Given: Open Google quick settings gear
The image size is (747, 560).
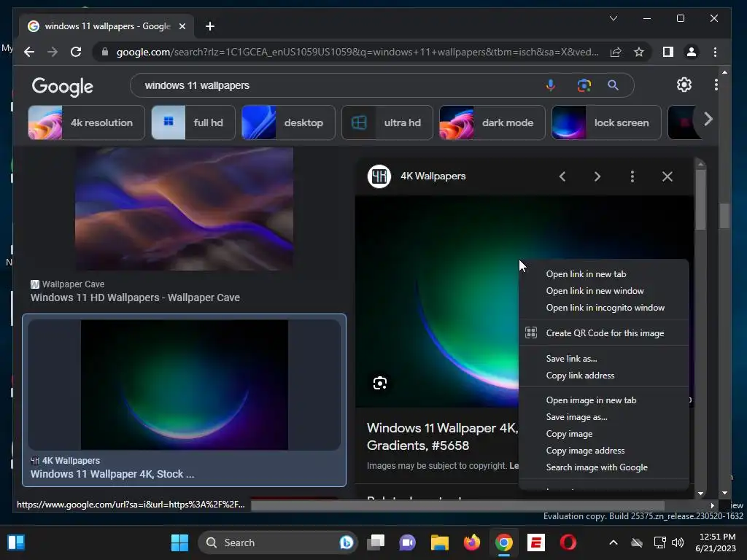Looking at the screenshot, I should coord(684,85).
